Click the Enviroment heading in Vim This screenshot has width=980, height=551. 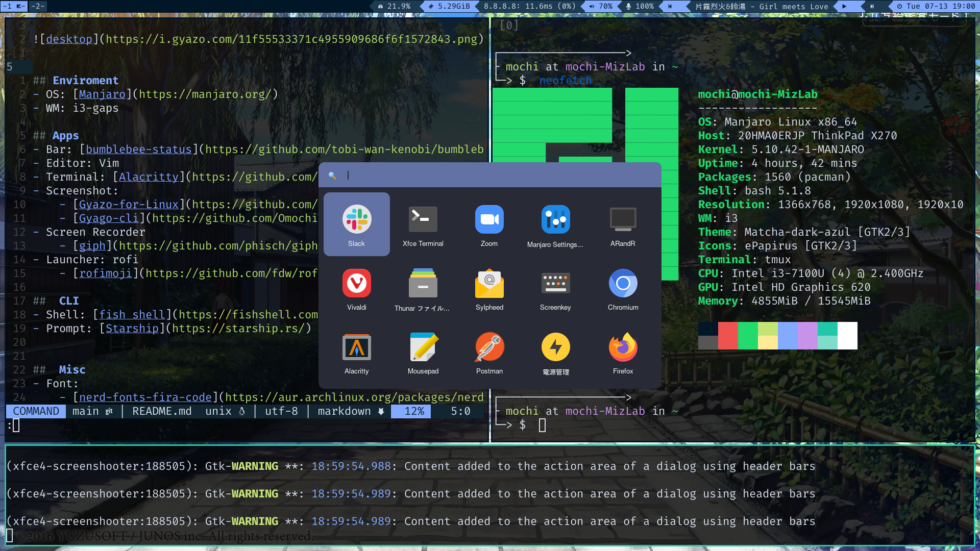click(x=86, y=81)
